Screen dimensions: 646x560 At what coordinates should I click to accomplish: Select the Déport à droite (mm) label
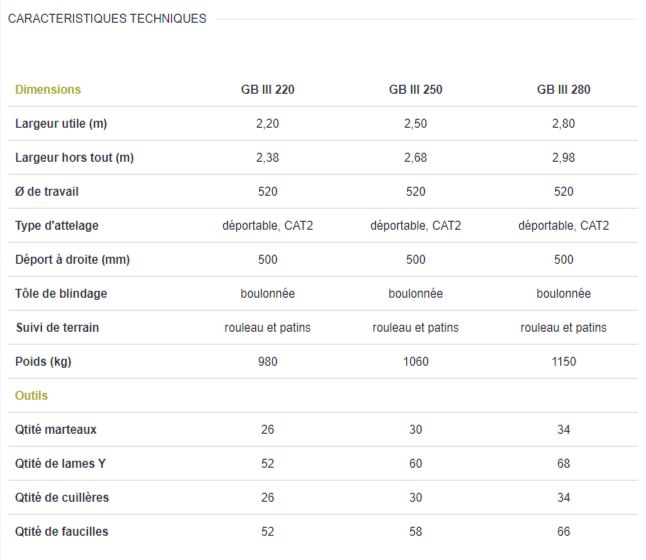(73, 259)
